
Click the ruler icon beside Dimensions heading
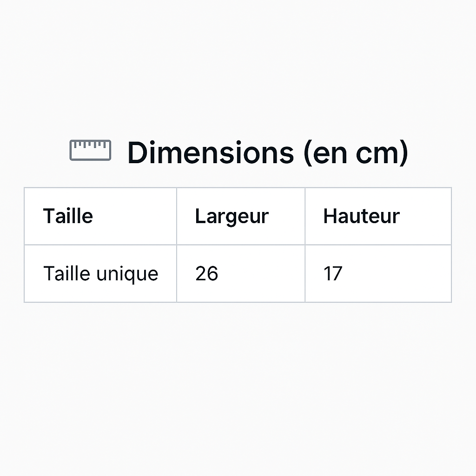[x=90, y=150]
